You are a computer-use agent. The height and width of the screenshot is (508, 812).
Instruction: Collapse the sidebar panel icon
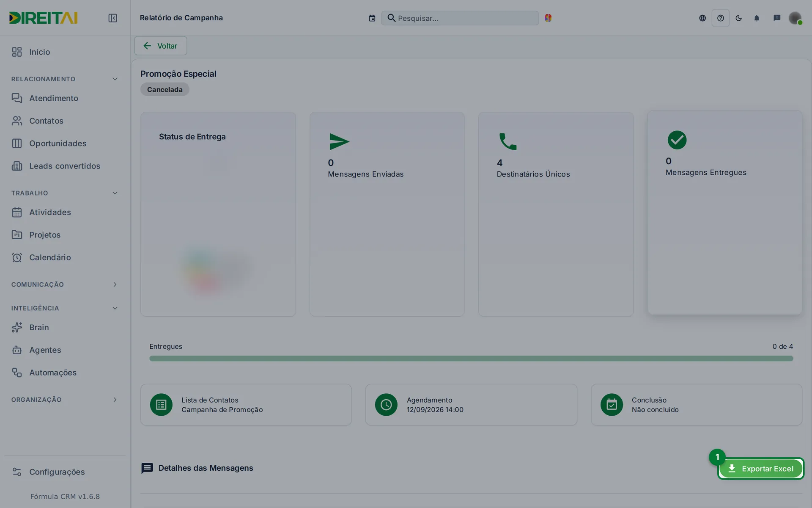click(112, 18)
